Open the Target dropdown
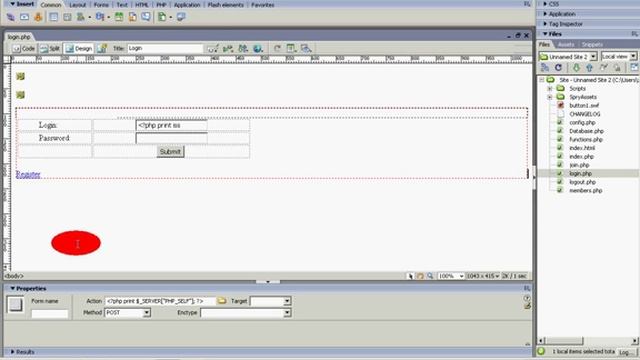Viewport: 640px width, 360px height. (x=287, y=301)
